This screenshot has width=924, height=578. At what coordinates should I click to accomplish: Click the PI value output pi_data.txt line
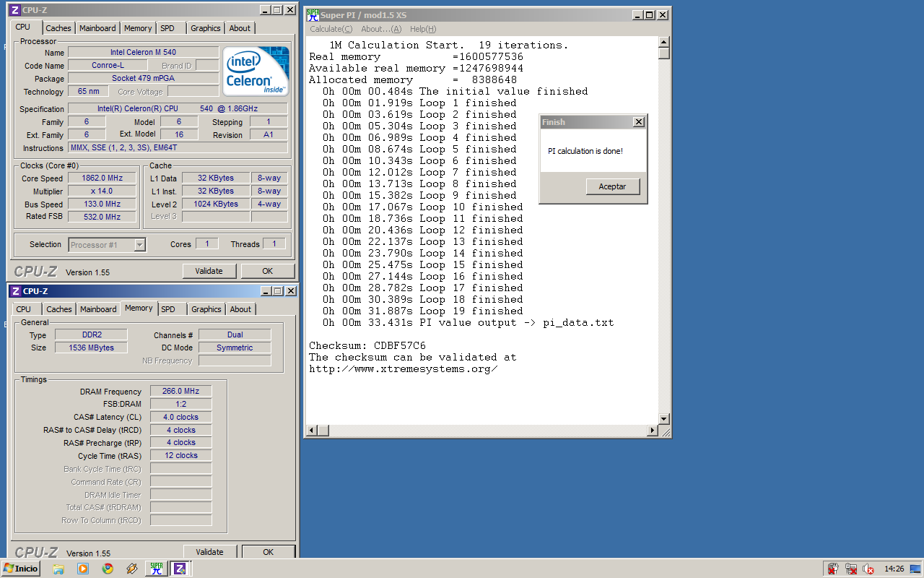click(x=468, y=322)
